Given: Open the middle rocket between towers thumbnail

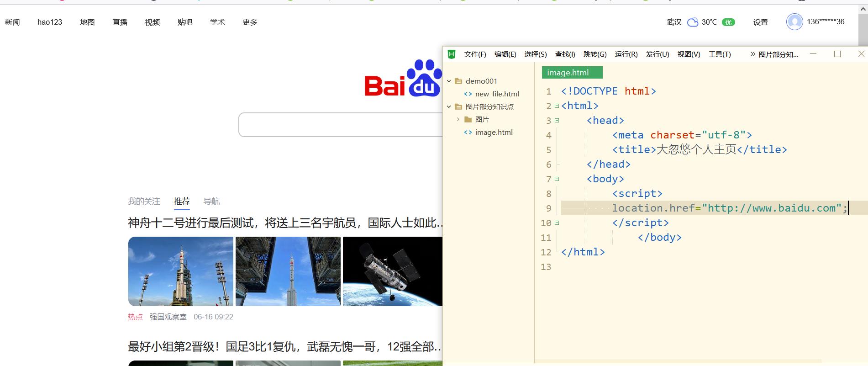Looking at the screenshot, I should [x=288, y=271].
